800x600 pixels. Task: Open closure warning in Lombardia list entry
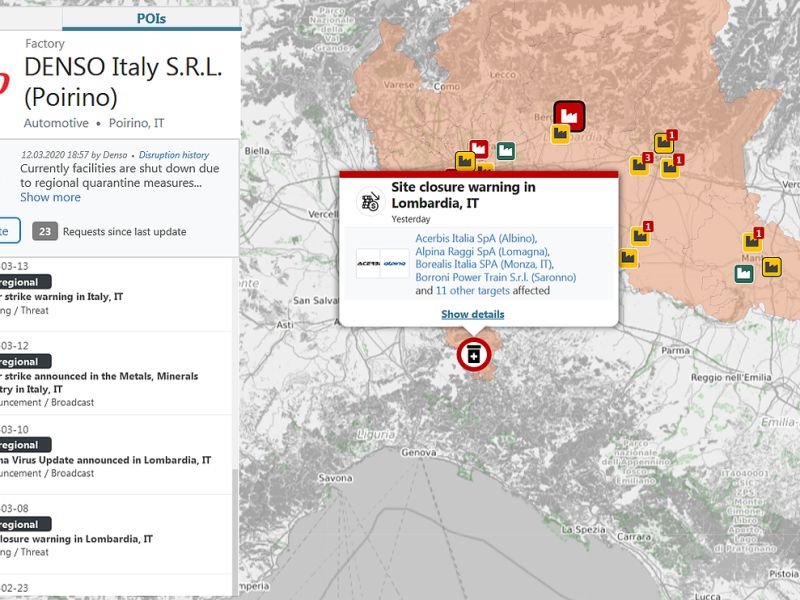[x=116, y=534]
